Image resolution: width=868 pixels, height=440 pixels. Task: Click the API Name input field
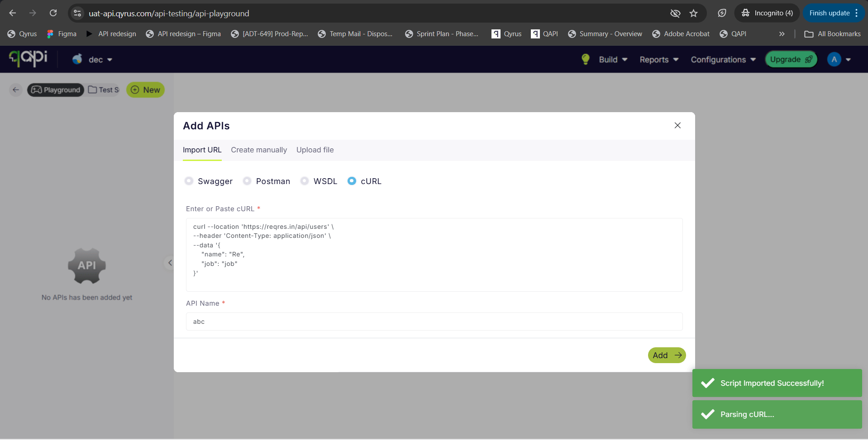point(434,322)
